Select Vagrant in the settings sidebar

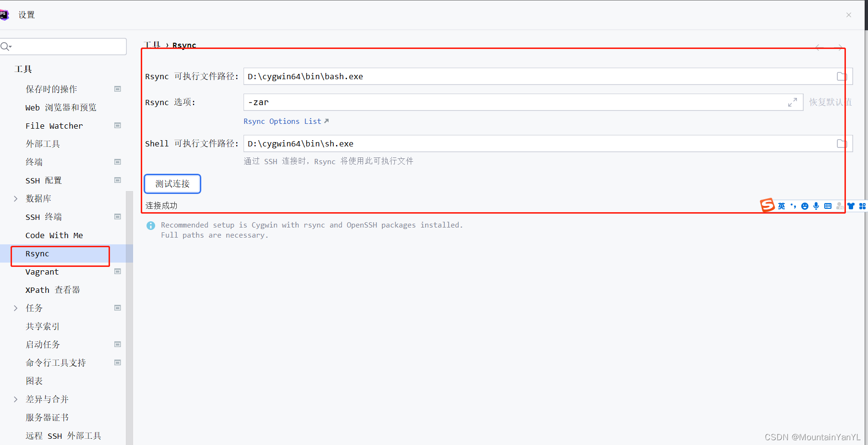click(x=42, y=272)
